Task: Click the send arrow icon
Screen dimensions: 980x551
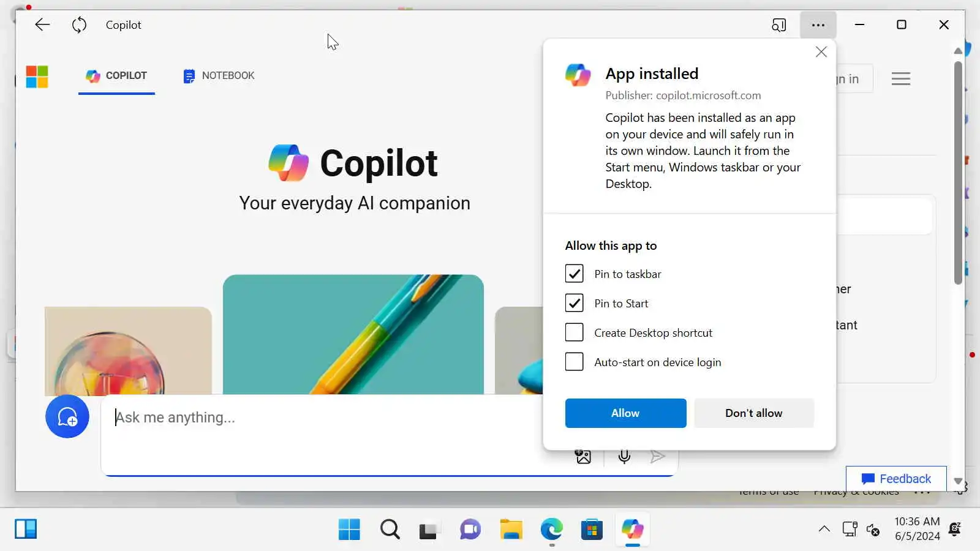Action: pyautogui.click(x=657, y=457)
